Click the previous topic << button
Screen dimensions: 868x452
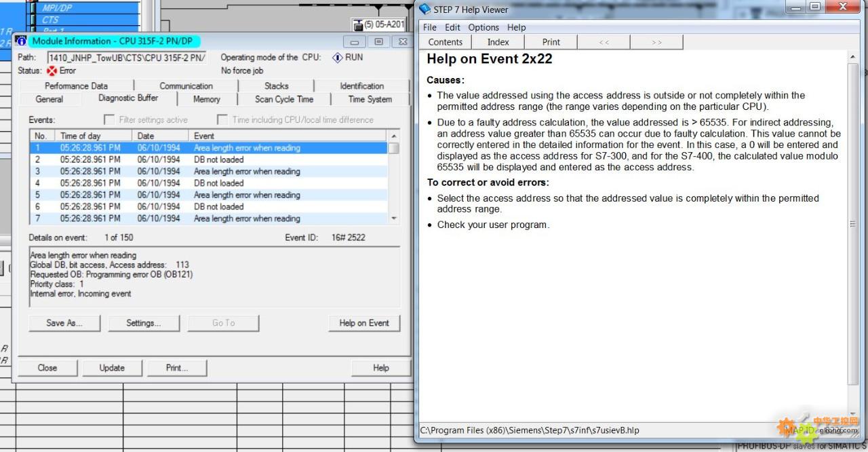(604, 42)
